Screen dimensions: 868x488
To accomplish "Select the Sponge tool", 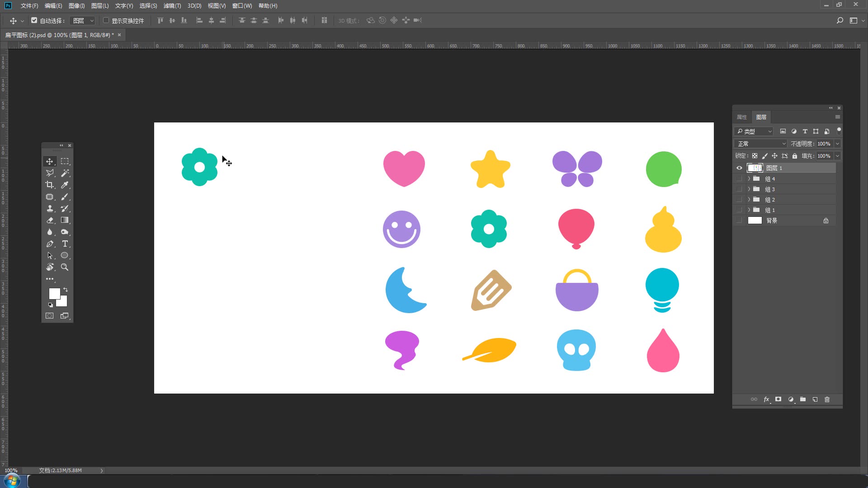I will (x=65, y=232).
